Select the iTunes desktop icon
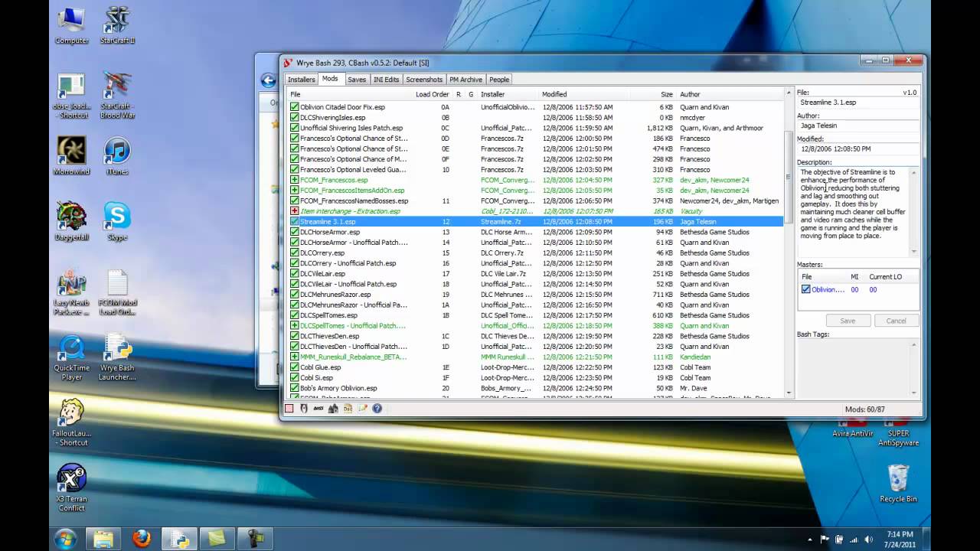Viewport: 980px width, 551px height. click(x=117, y=155)
